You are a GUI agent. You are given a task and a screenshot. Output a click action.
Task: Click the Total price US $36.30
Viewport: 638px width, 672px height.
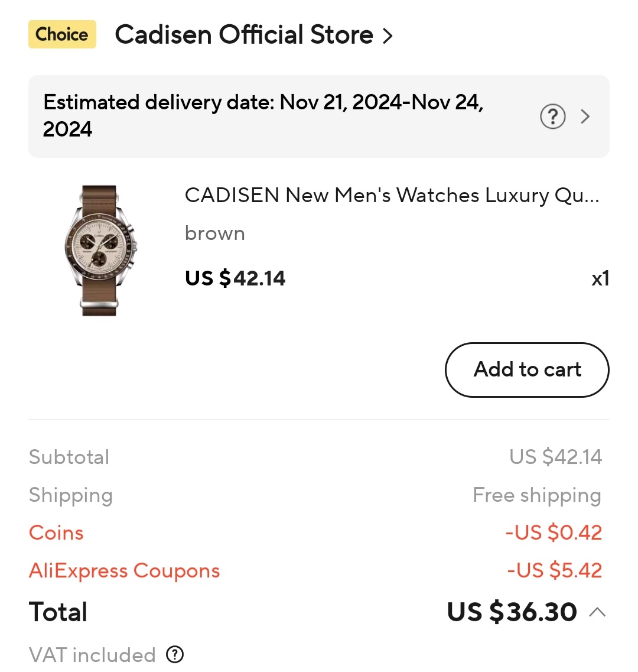pyautogui.click(x=512, y=612)
